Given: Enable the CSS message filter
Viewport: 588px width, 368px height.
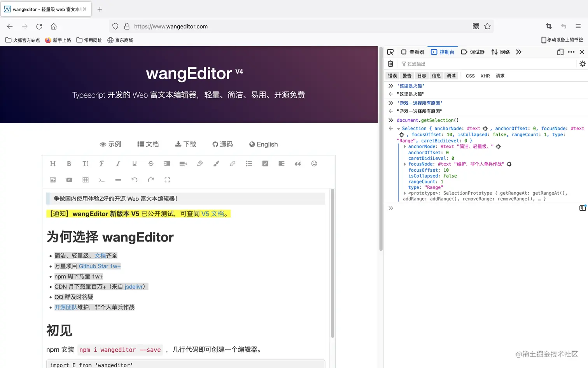Looking at the screenshot, I should tap(470, 76).
